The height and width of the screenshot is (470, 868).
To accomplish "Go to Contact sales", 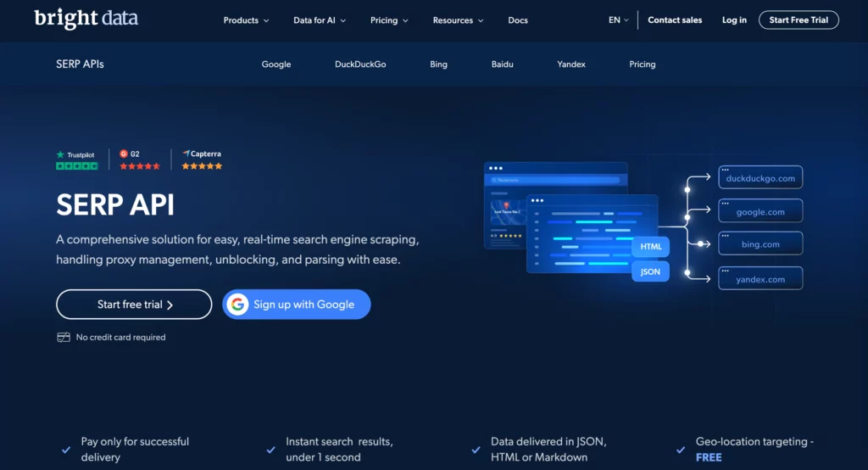I will (675, 20).
